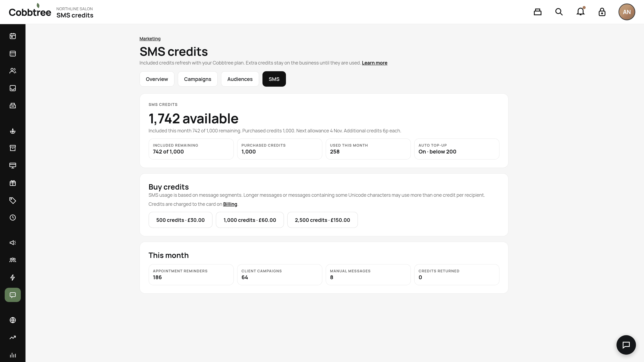Viewport: 644px width, 362px height.
Task: Switch to the Overview tab
Action: coord(157,79)
